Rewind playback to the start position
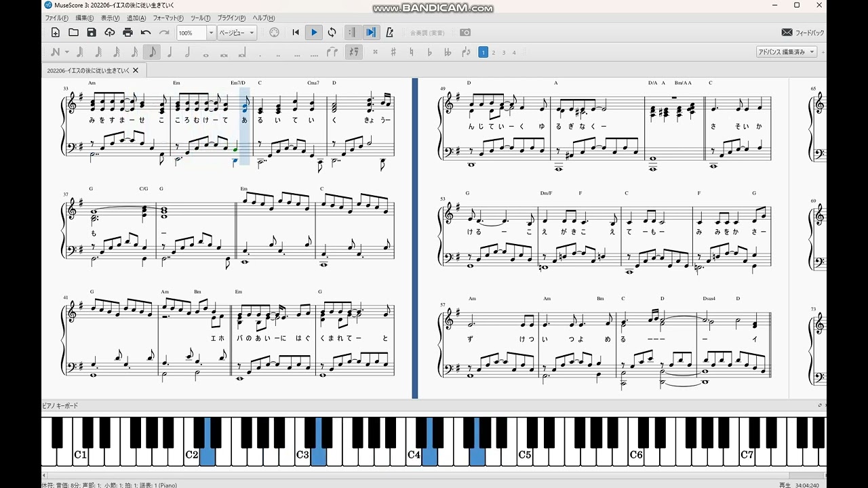 coord(296,33)
